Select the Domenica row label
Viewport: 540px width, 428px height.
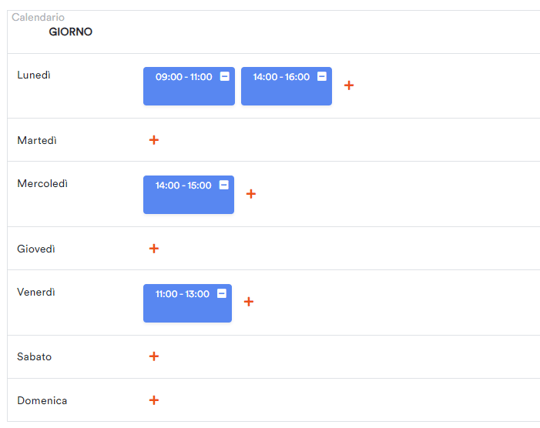[x=42, y=400]
